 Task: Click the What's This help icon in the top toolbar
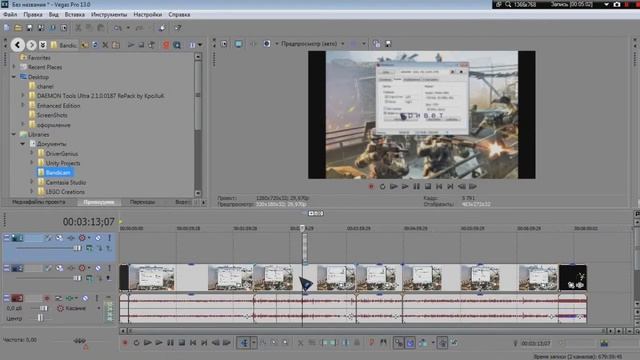click(178, 28)
